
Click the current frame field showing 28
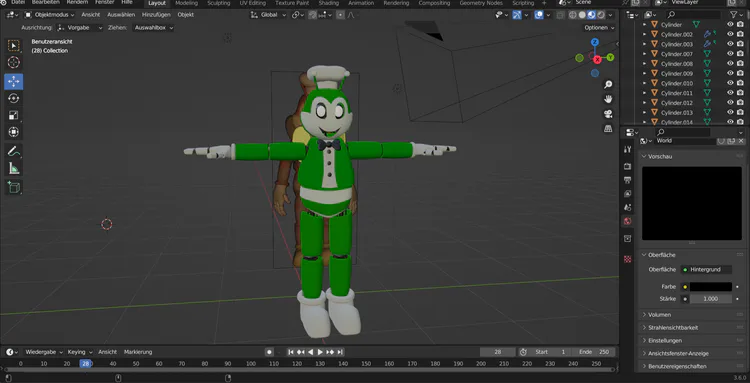tap(497, 352)
